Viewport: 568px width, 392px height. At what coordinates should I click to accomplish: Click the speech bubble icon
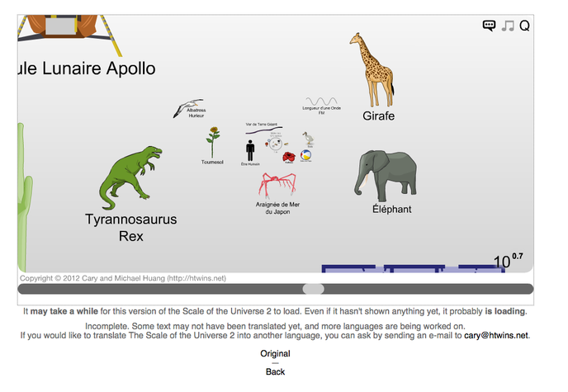tap(489, 26)
